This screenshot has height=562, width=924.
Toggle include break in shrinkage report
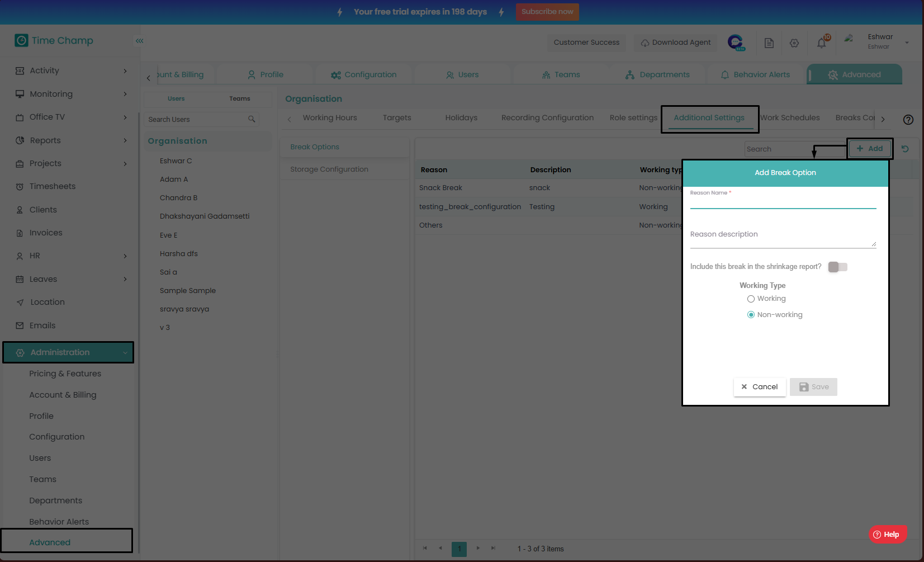[x=838, y=267]
